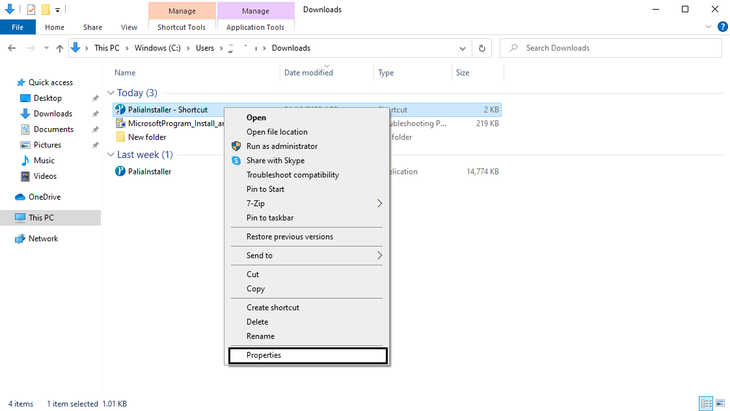Viewport: 730px width, 411px height.
Task: Collapse the Today (3) group
Action: pos(111,93)
